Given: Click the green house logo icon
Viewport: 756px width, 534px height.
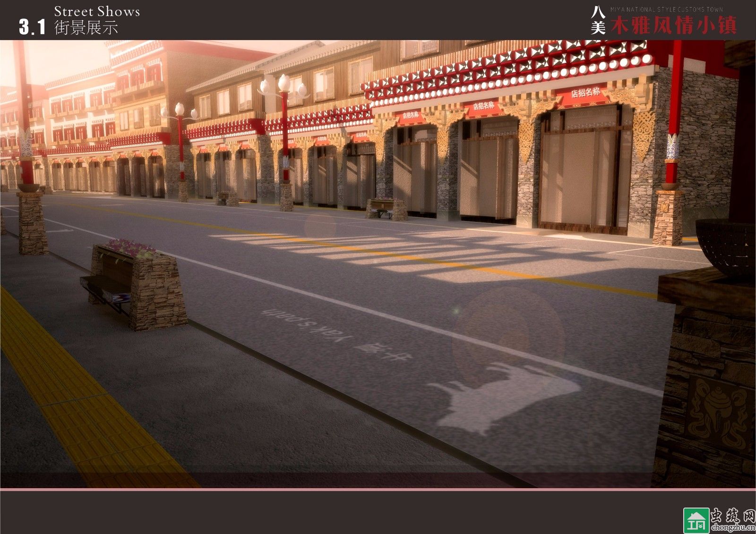Looking at the screenshot, I should pyautogui.click(x=696, y=520).
